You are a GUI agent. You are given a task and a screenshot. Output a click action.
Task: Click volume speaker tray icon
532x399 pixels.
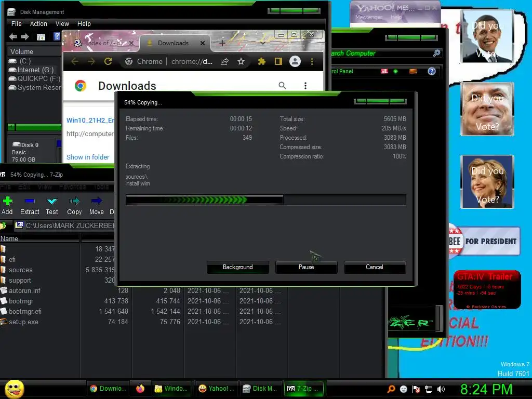tap(441, 389)
